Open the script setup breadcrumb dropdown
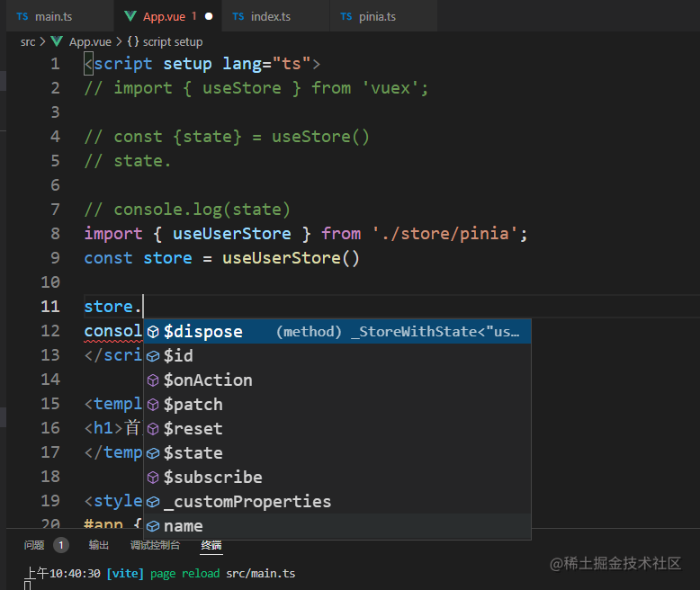Image resolution: width=700 pixels, height=590 pixels. click(165, 42)
